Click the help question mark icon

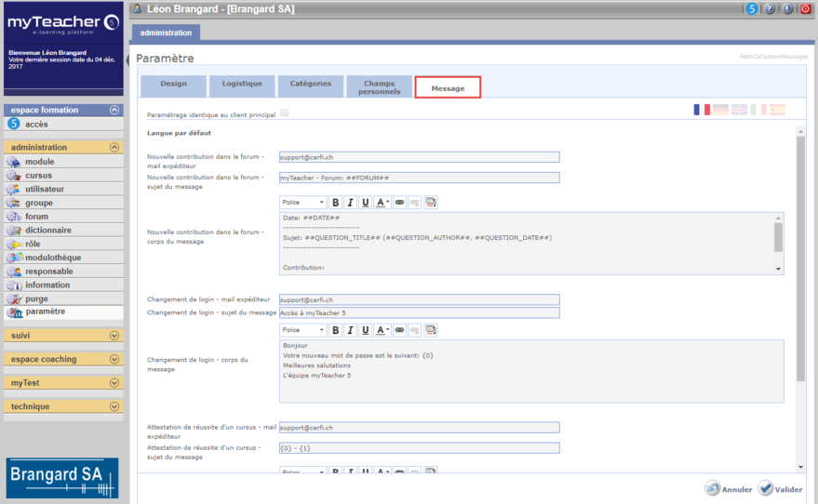770,9
